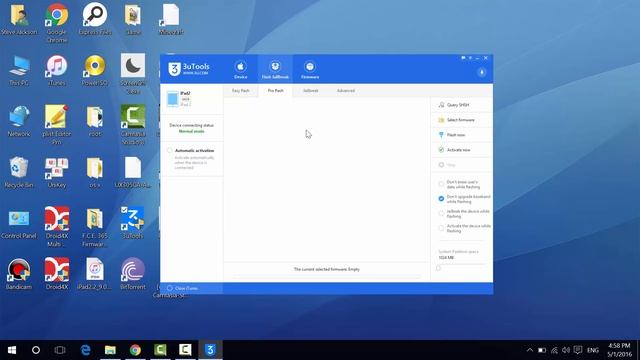Switch to the Pro Flash tab
The image size is (640, 360).
pyautogui.click(x=276, y=91)
